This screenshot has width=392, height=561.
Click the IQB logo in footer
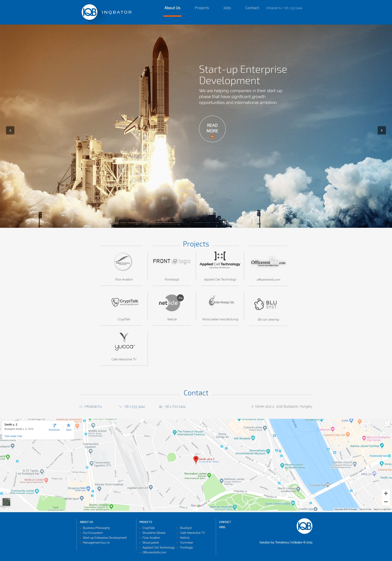(304, 526)
